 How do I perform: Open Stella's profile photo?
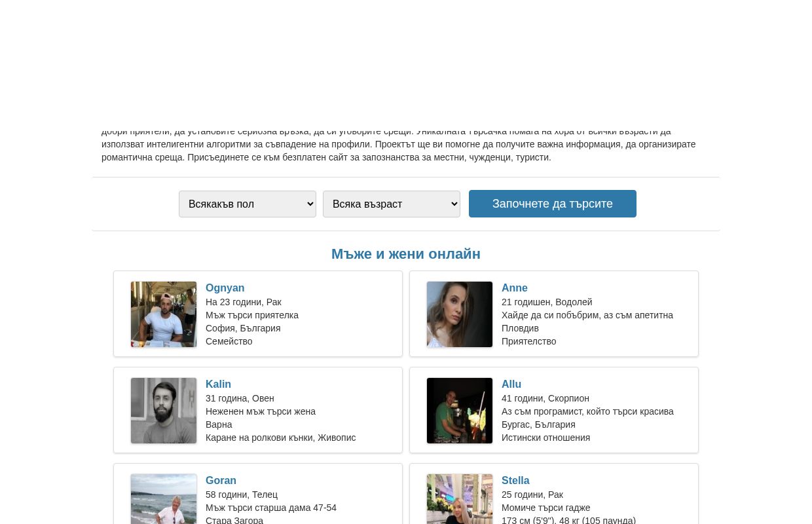coord(460,499)
